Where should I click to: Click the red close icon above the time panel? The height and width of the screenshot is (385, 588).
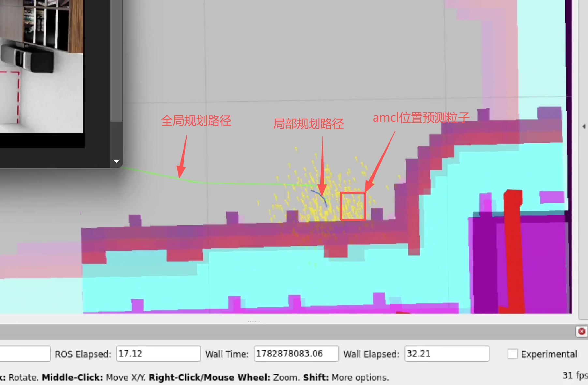pos(581,332)
